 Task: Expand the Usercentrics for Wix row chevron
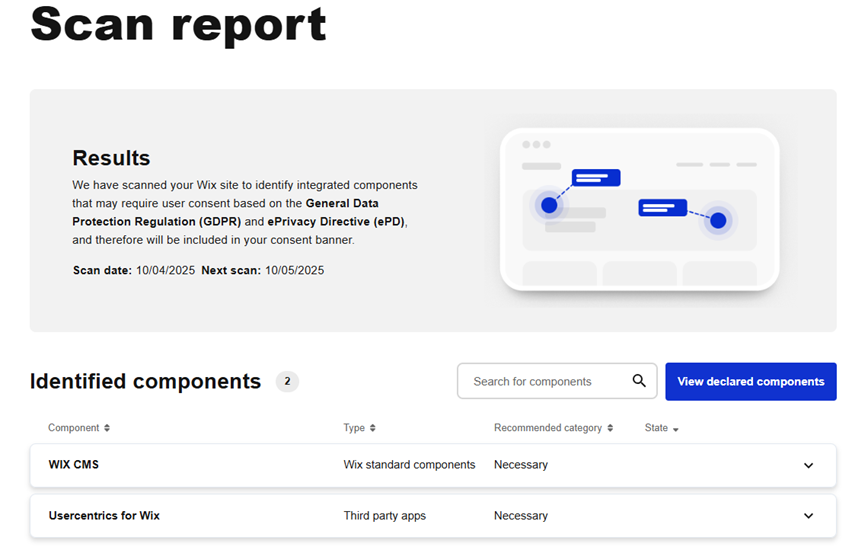click(808, 516)
